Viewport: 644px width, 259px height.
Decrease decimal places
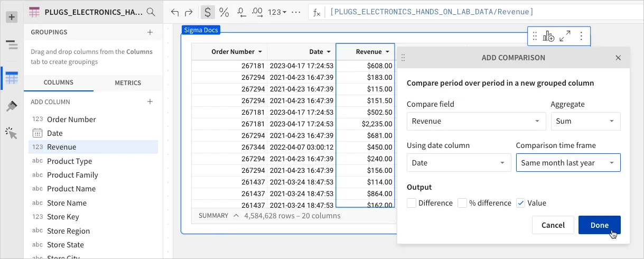tap(241, 12)
